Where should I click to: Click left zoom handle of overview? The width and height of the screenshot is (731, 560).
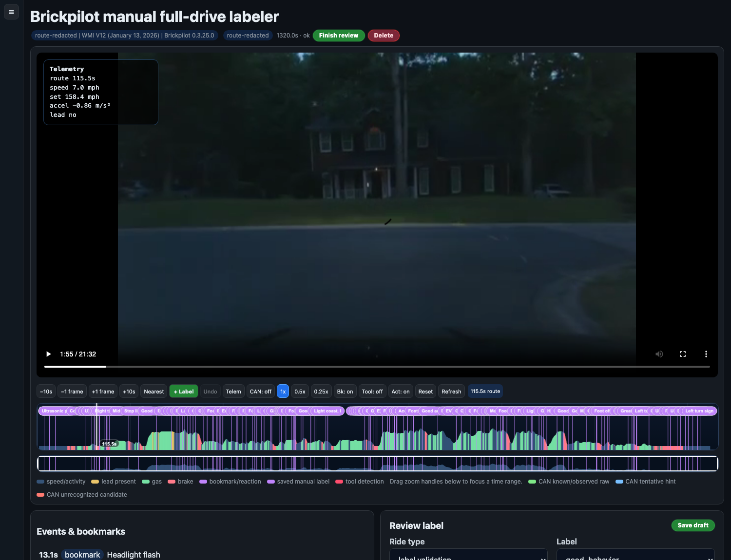[x=38, y=464]
